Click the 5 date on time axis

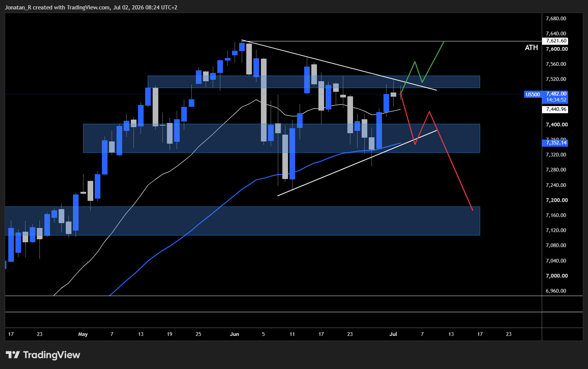pyautogui.click(x=263, y=334)
